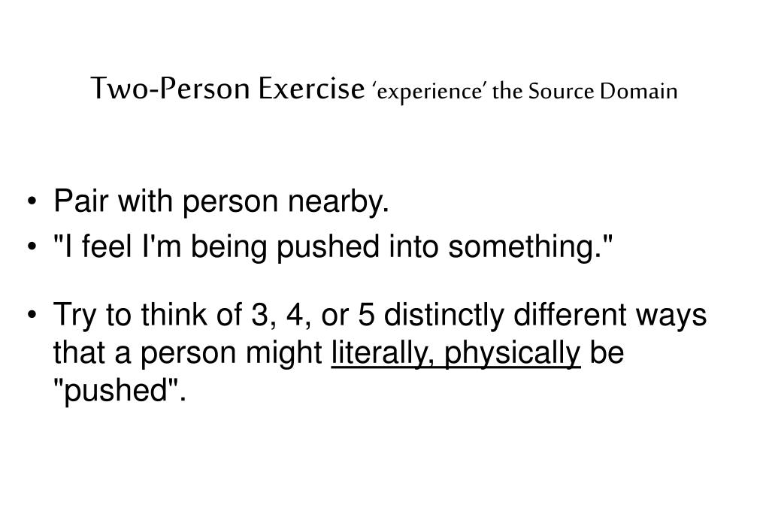Click 'Try to think of' text

click(x=147, y=315)
